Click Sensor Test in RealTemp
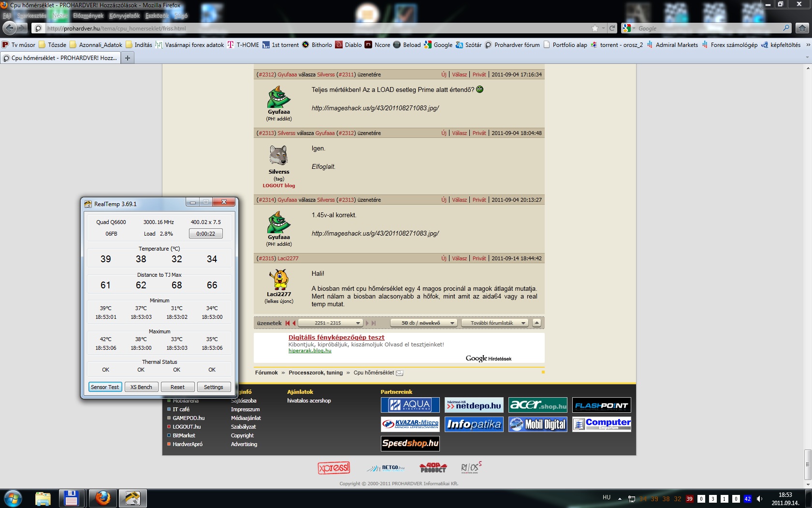 105,387
